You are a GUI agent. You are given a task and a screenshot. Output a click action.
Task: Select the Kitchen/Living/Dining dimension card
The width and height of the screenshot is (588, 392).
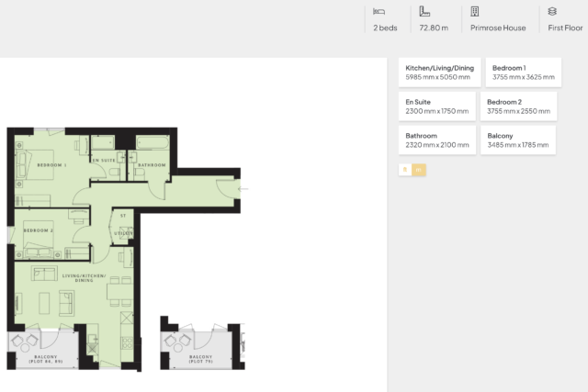point(438,73)
